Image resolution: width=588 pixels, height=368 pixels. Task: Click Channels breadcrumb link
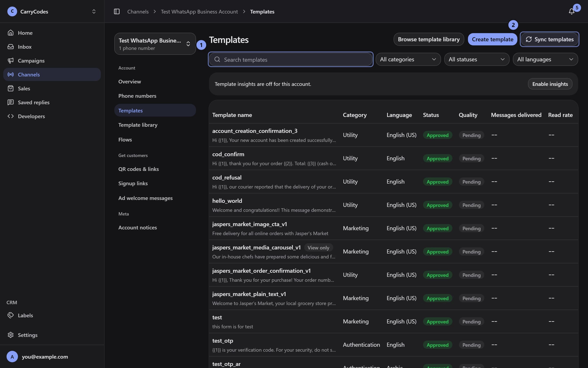(x=138, y=11)
